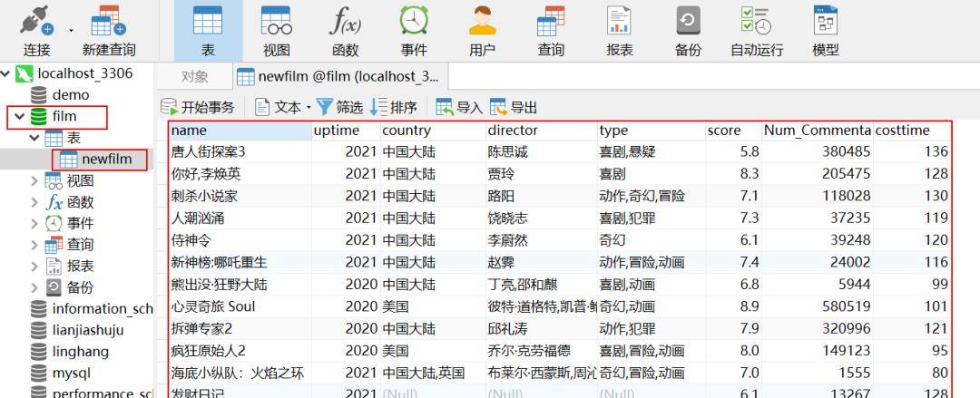Select the lianjiashuju database

point(88,330)
